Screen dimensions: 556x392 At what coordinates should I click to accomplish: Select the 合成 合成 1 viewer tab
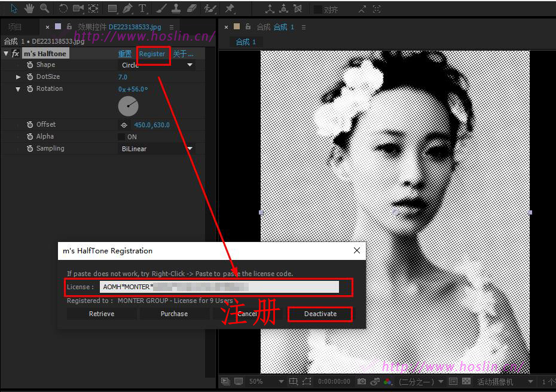point(275,27)
